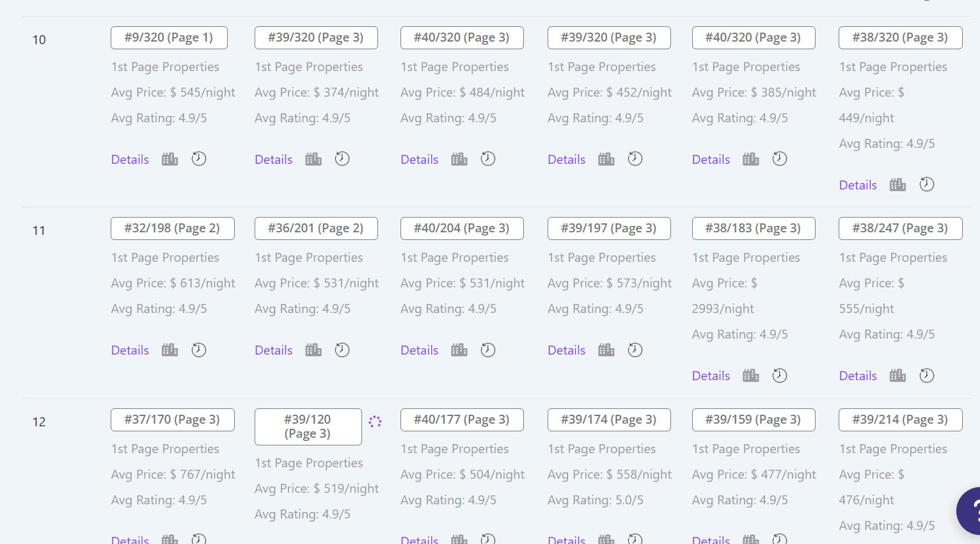Screen dimensions: 980x544
Task: View Details for the $484/night cell
Action: (420, 159)
